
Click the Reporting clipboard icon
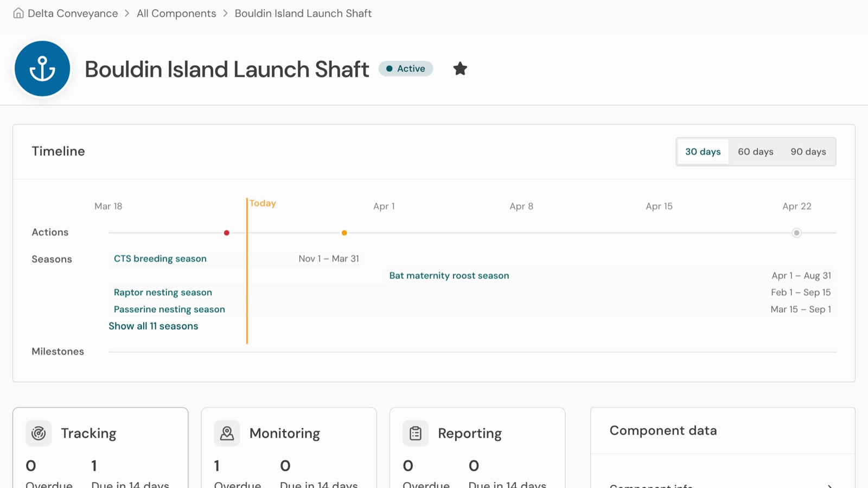point(416,433)
